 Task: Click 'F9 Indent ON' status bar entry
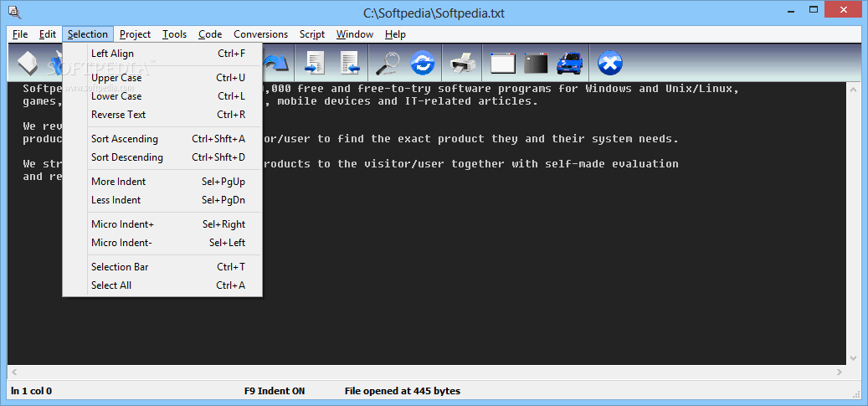pyautogui.click(x=275, y=391)
